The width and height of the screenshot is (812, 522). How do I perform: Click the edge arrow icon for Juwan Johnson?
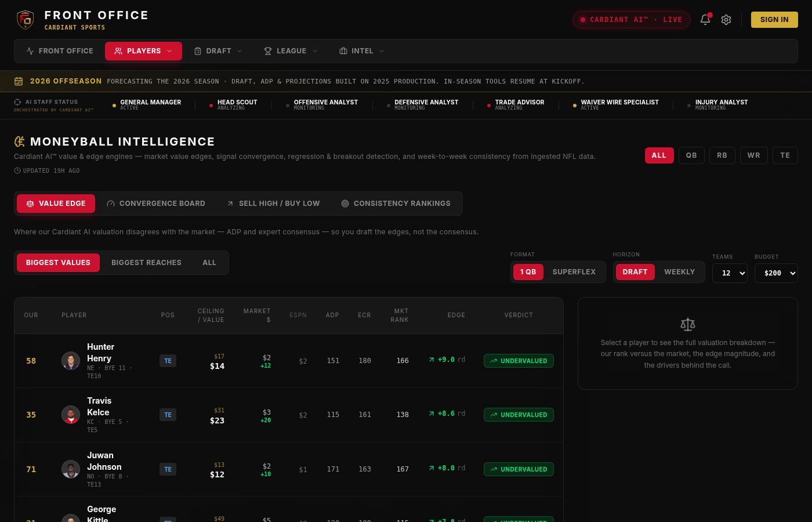(x=432, y=468)
